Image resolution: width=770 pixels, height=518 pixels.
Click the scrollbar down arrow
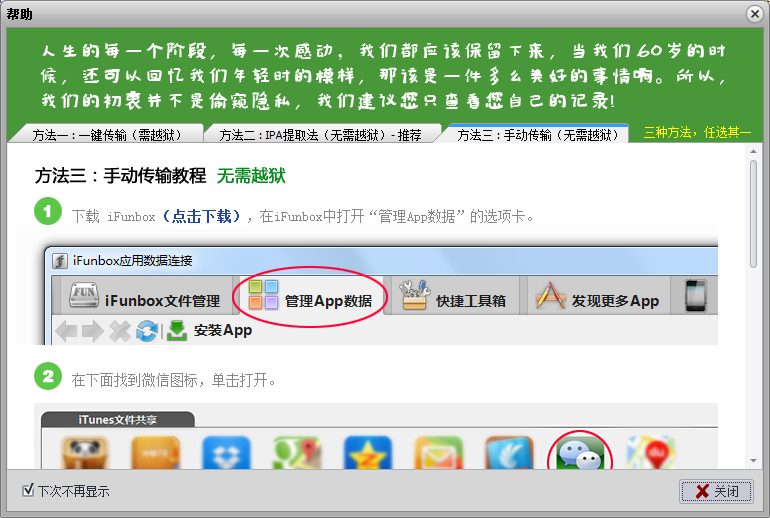pyautogui.click(x=753, y=461)
